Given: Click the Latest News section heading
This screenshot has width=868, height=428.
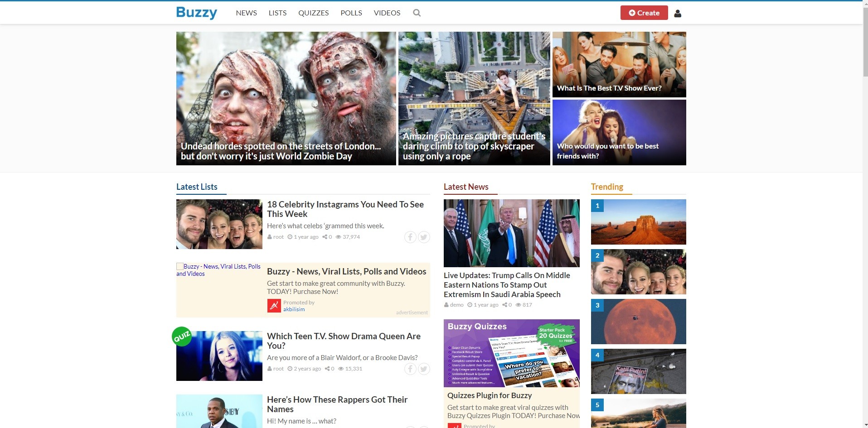Looking at the screenshot, I should pyautogui.click(x=466, y=187).
